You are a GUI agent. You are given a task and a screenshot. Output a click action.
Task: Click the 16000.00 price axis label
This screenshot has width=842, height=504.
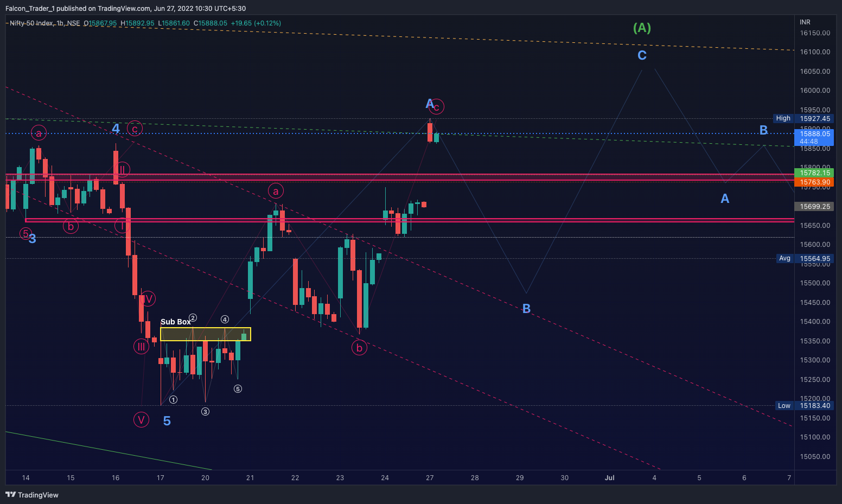click(x=815, y=91)
